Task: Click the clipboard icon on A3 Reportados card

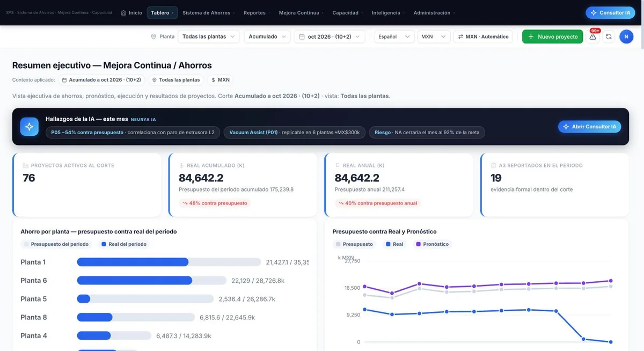Action: click(494, 165)
